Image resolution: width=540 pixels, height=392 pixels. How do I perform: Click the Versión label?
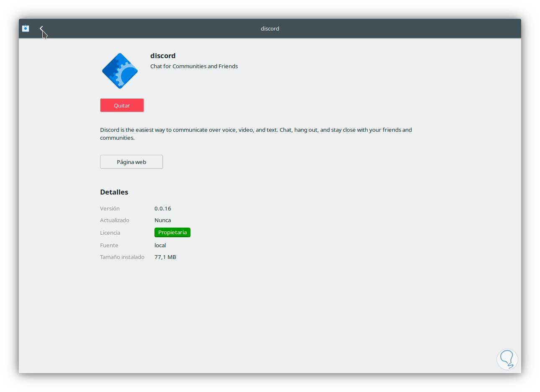click(110, 208)
